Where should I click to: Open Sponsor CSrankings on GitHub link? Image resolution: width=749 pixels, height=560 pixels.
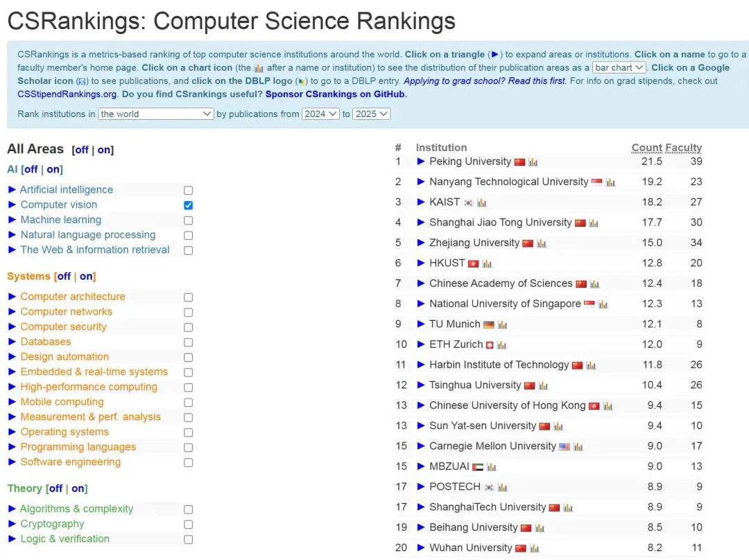tap(336, 94)
